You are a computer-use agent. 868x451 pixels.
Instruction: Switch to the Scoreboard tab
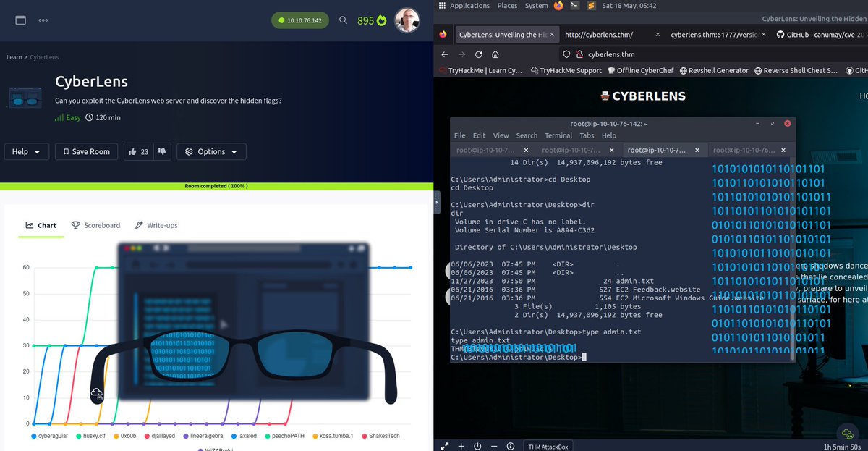tap(95, 225)
